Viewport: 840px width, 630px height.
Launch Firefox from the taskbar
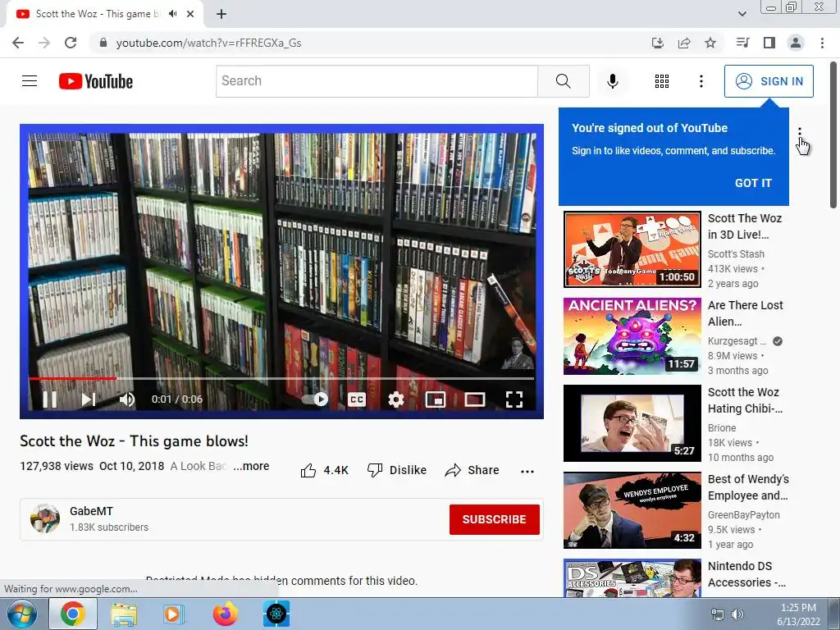click(x=226, y=614)
